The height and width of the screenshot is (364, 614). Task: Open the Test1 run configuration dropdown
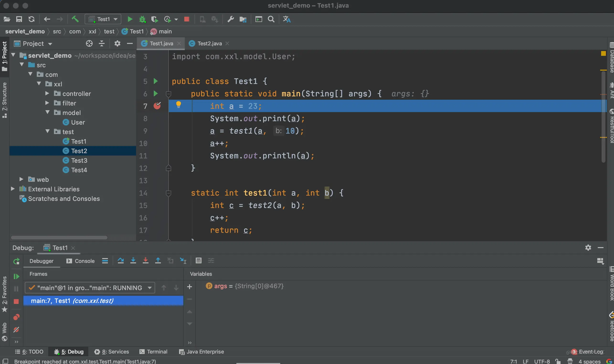point(103,19)
